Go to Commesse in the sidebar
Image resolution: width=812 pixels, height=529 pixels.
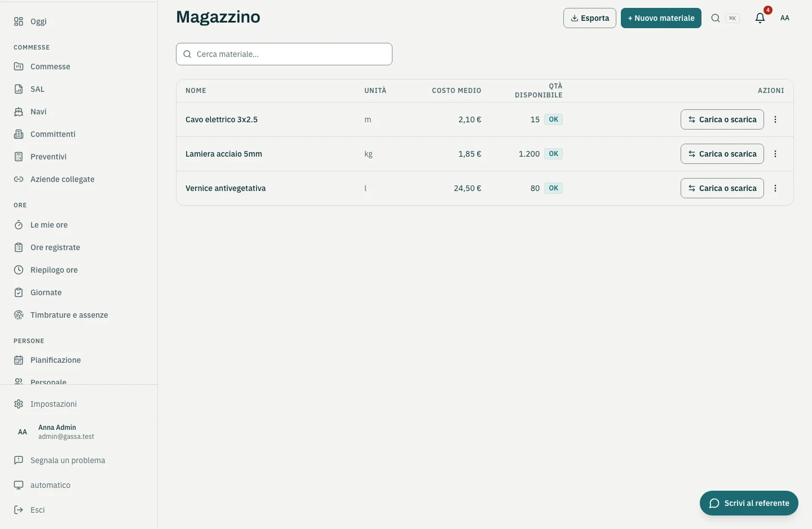coord(79,66)
